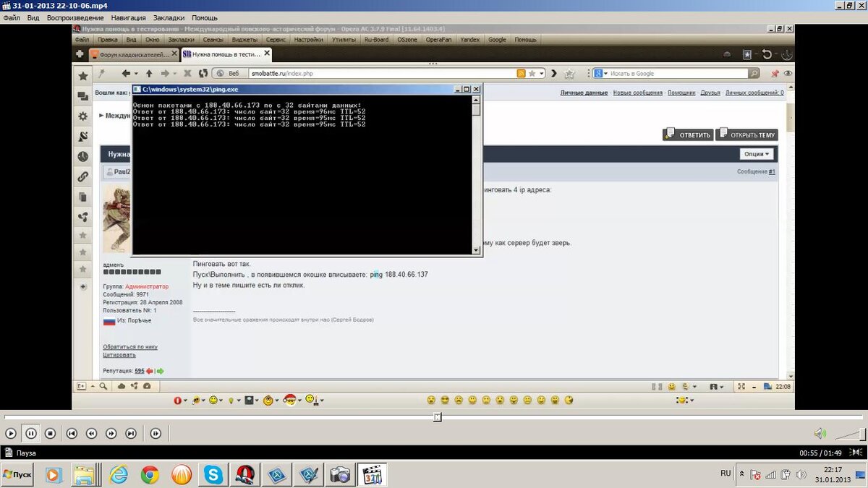Open the Пуск start menu
This screenshot has height=488, width=868.
point(19,474)
